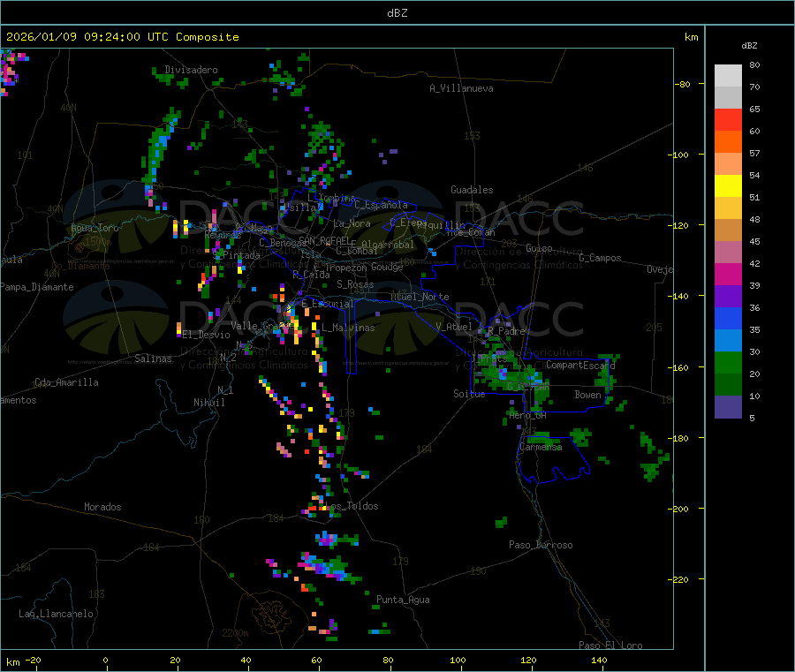This screenshot has height=672, width=795.
Task: Click the -100 km y-axis tick label
Action: (678, 155)
